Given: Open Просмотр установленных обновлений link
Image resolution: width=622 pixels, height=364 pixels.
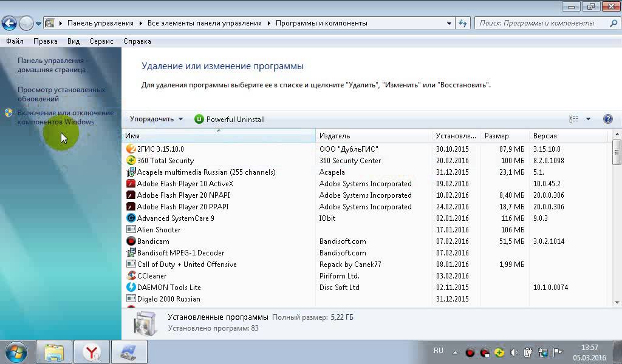Looking at the screenshot, I should [61, 94].
